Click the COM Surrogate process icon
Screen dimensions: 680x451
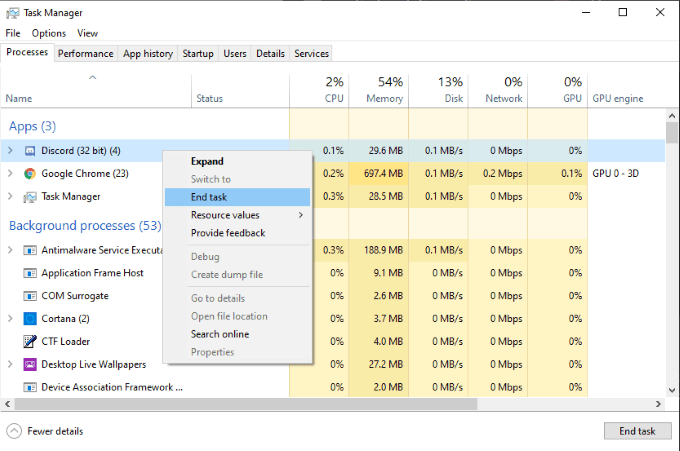pyautogui.click(x=30, y=296)
